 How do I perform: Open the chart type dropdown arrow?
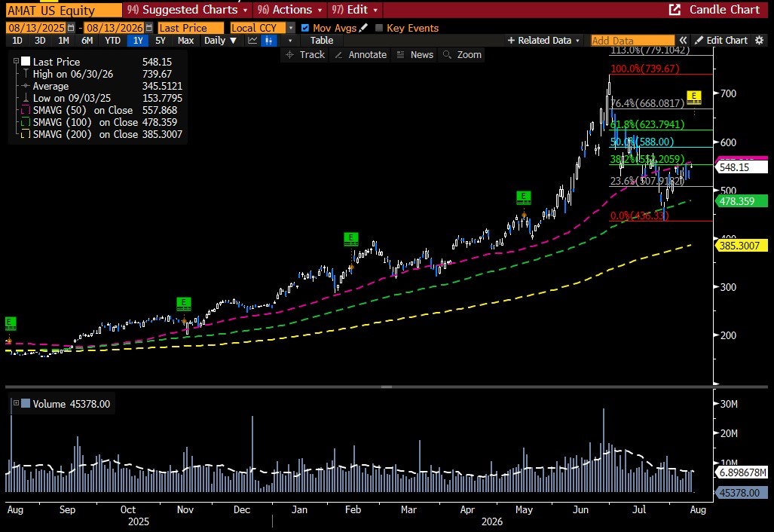(x=290, y=41)
